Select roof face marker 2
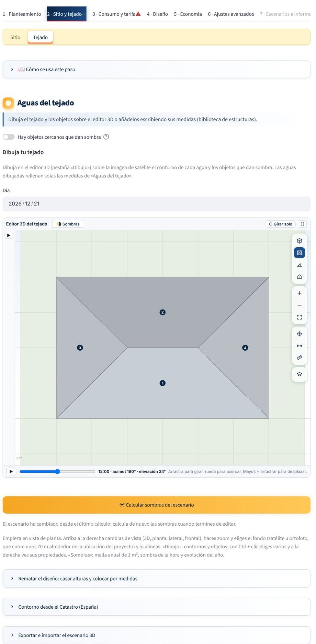The width and height of the screenshot is (316, 644). [162, 312]
